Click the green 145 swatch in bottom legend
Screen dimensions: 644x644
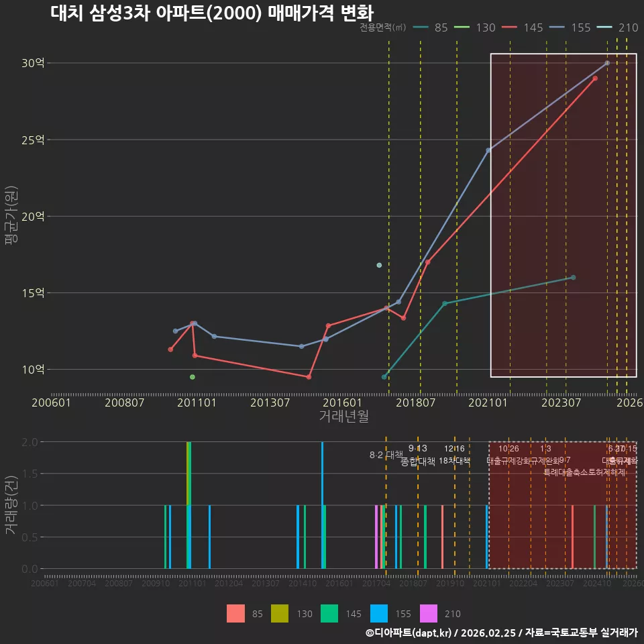click(x=329, y=613)
